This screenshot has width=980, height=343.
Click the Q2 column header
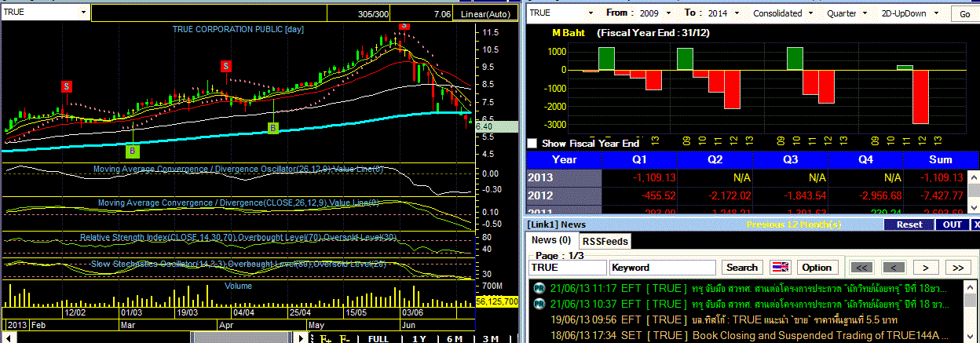[715, 160]
